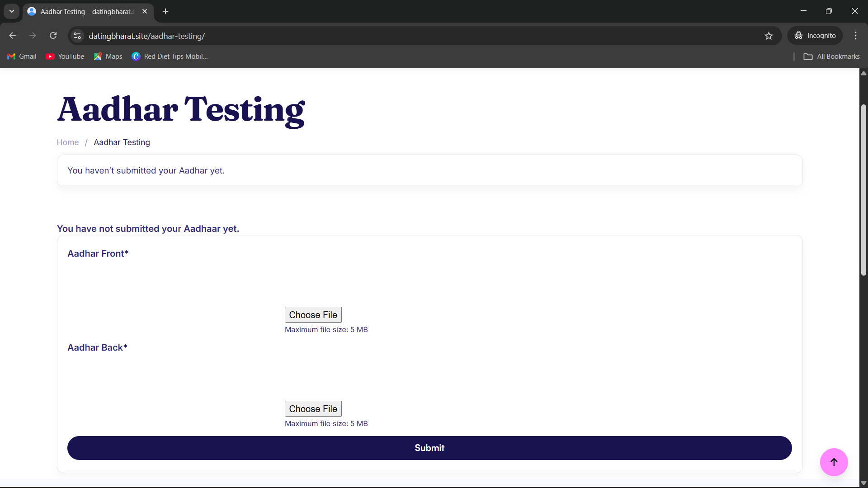Open Maps bookmark
Image resolution: width=868 pixels, height=488 pixels.
pyautogui.click(x=108, y=56)
